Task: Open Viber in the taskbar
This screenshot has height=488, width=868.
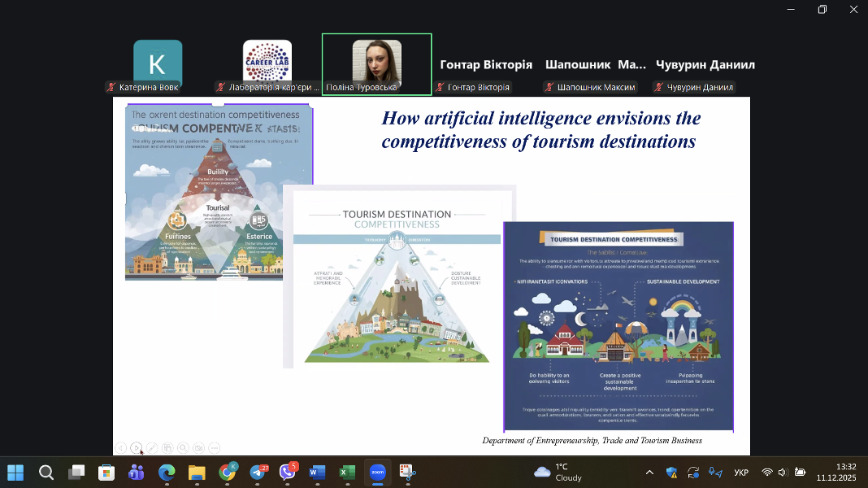Action: tap(288, 472)
